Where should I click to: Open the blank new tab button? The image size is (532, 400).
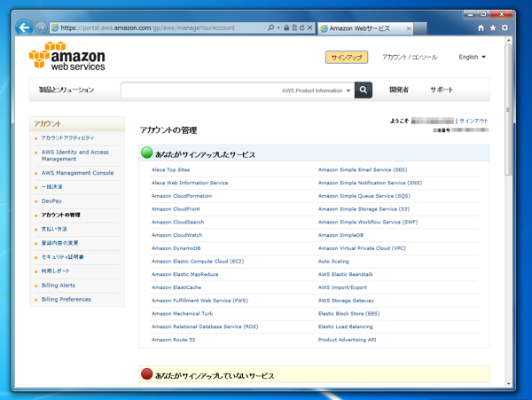click(420, 28)
